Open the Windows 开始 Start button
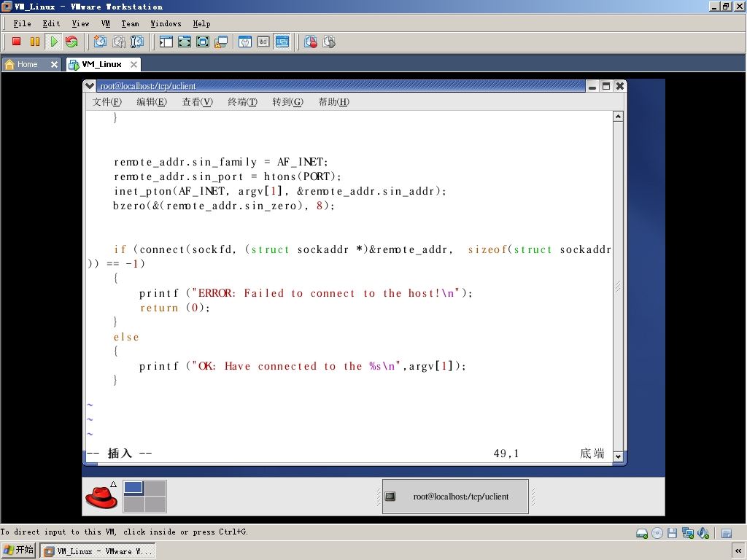747x560 pixels. pyautogui.click(x=18, y=551)
